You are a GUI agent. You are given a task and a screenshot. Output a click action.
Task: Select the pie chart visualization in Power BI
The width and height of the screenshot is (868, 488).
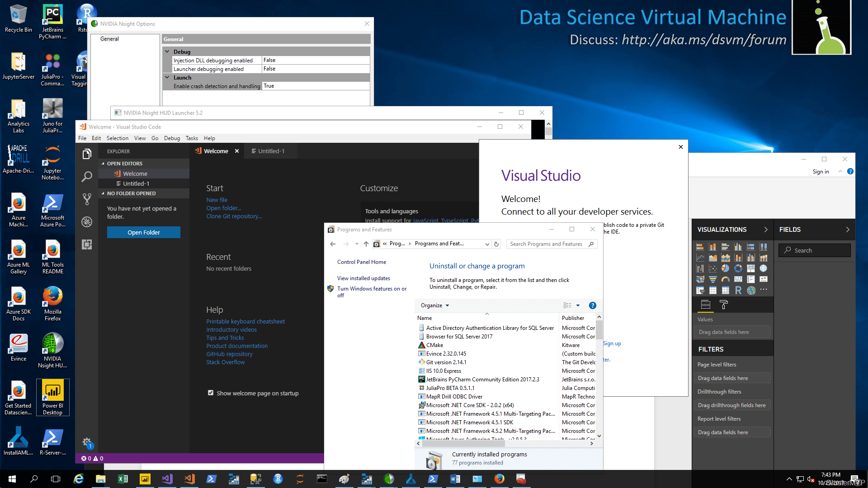point(725,268)
